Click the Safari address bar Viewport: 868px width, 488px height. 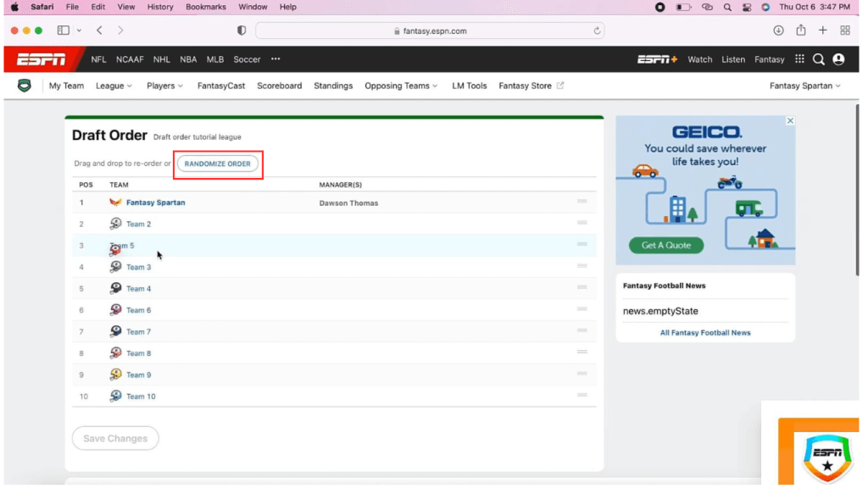coord(430,31)
